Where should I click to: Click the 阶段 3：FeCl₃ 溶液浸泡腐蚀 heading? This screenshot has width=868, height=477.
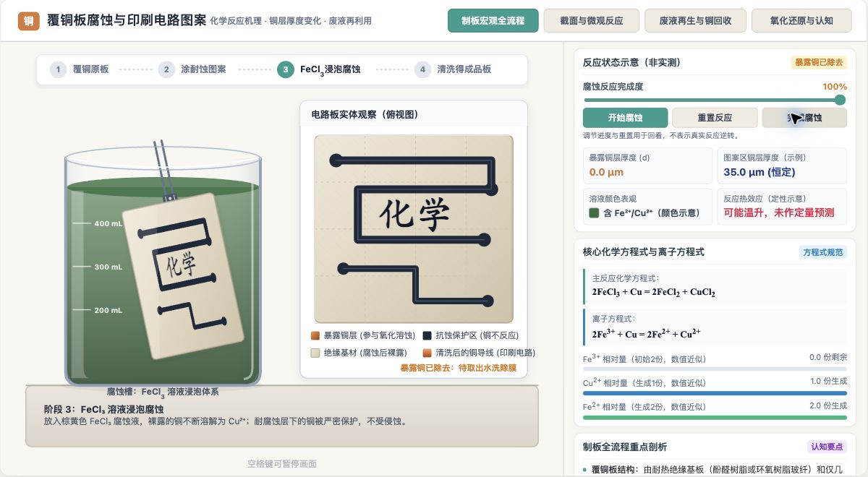coord(103,409)
